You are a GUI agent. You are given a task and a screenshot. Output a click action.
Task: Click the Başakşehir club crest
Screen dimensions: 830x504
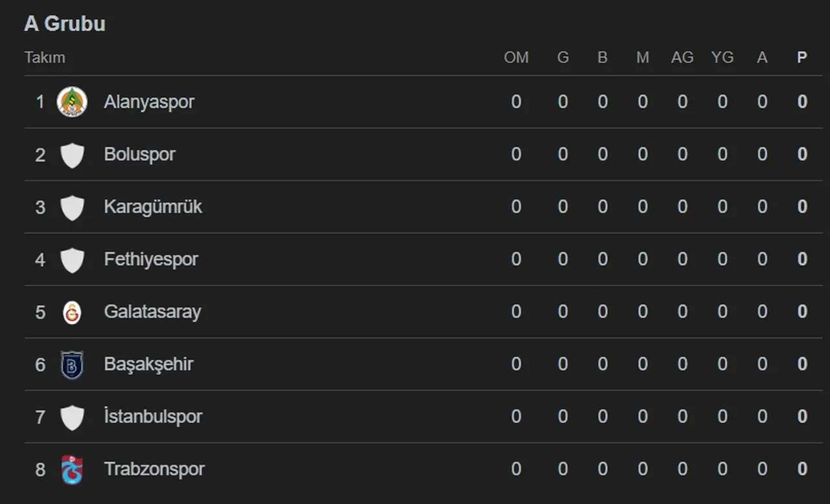[72, 365]
